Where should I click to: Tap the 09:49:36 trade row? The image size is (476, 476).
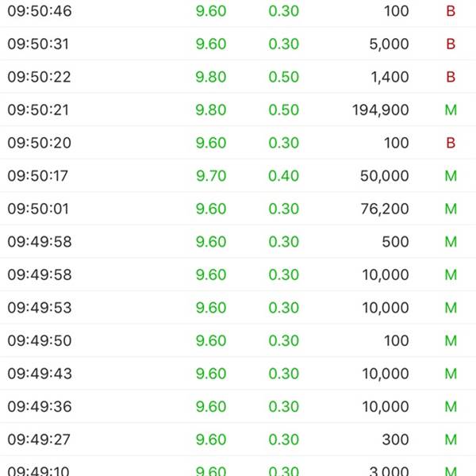click(x=238, y=406)
